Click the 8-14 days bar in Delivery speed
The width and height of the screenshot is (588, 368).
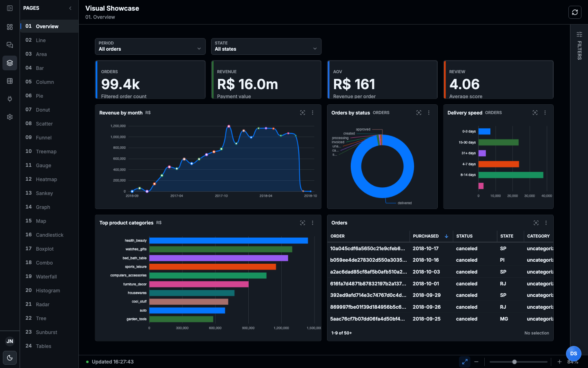(x=511, y=175)
